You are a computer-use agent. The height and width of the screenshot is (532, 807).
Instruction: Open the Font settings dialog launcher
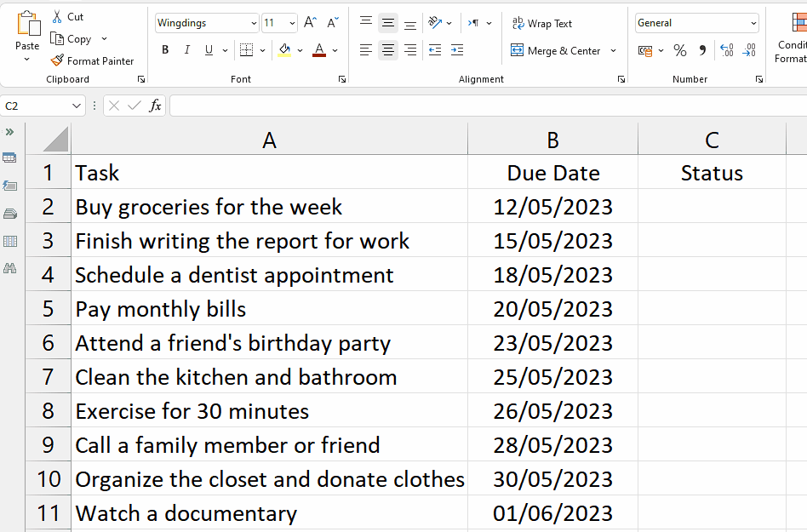point(342,79)
